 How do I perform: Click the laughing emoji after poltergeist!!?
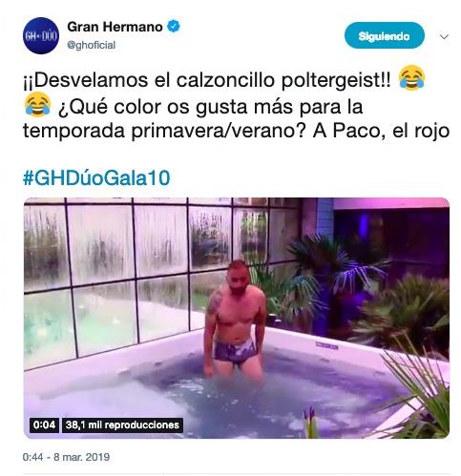tap(412, 77)
